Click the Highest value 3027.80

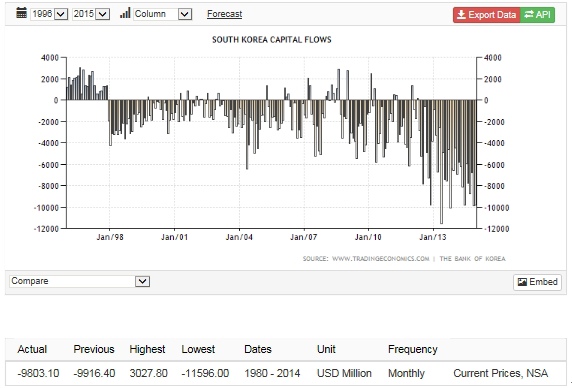(x=148, y=373)
